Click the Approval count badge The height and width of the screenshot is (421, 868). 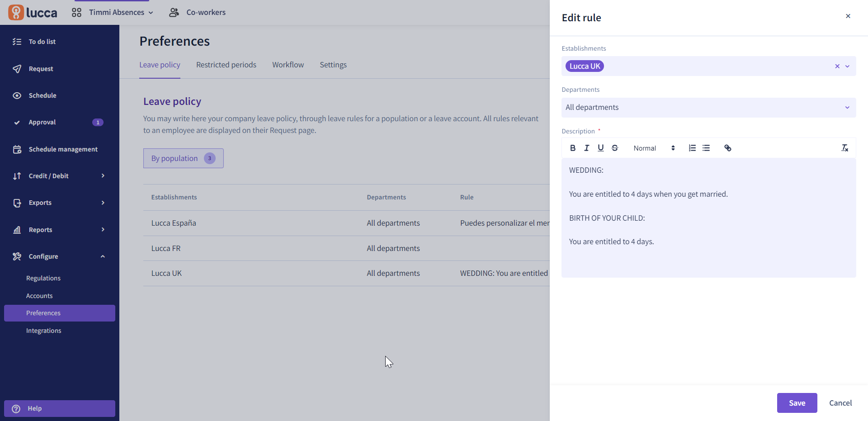(98, 123)
